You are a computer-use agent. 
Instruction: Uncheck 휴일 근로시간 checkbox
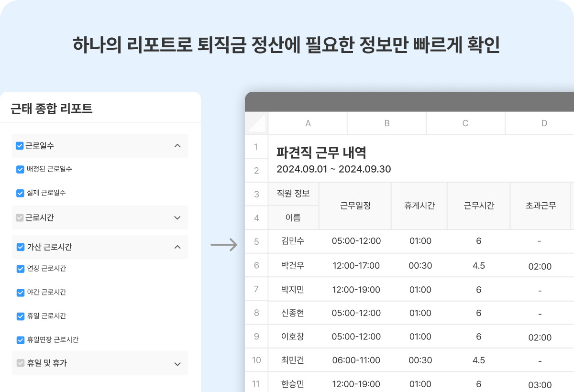pyautogui.click(x=20, y=316)
